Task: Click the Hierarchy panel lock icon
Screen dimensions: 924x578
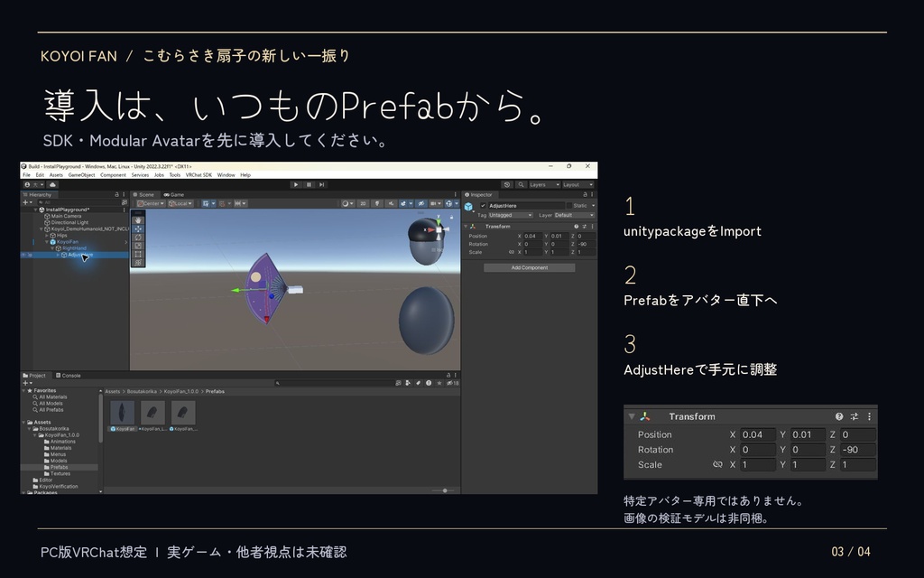Action: 116,195
